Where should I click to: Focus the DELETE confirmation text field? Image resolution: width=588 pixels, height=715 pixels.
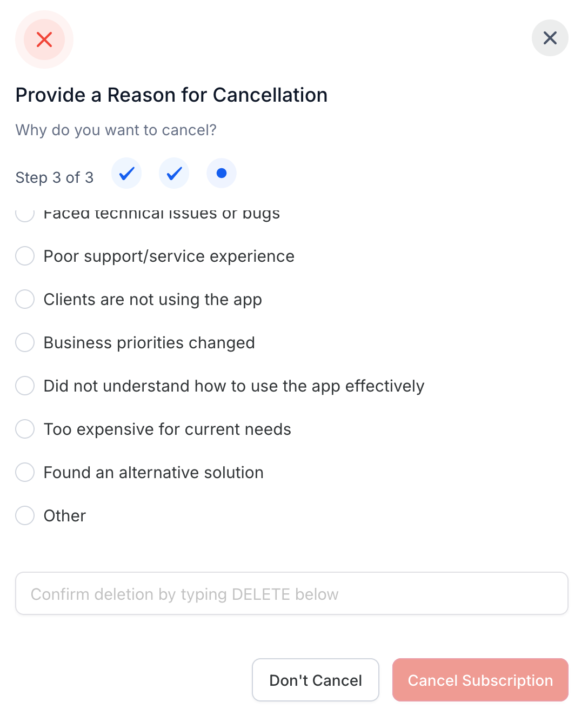coord(292,593)
